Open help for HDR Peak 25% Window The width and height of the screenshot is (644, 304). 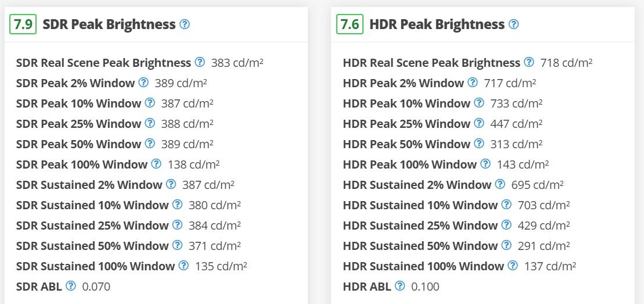[478, 123]
